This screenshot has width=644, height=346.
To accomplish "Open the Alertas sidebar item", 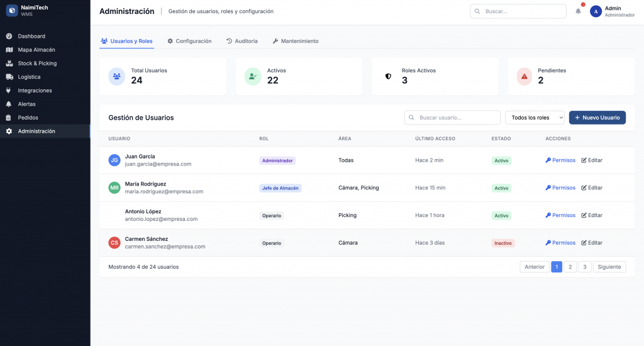I will coord(26,104).
